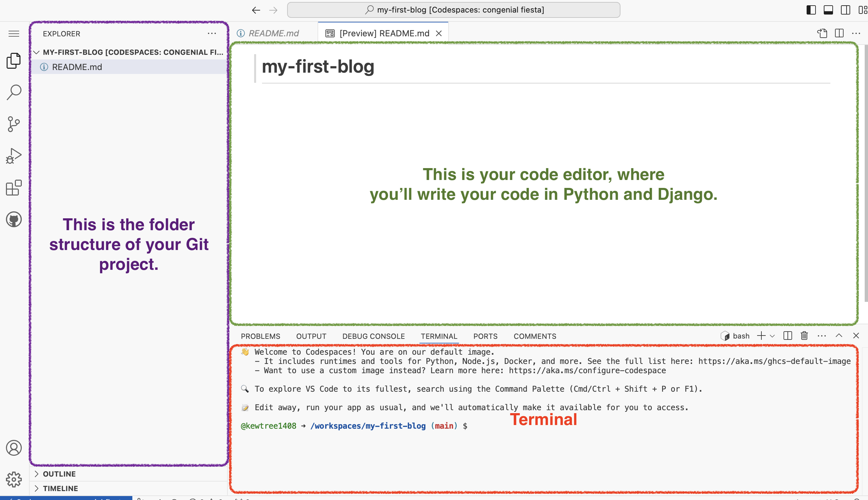
Task: Kill terminal with the trash icon
Action: pyautogui.click(x=804, y=336)
